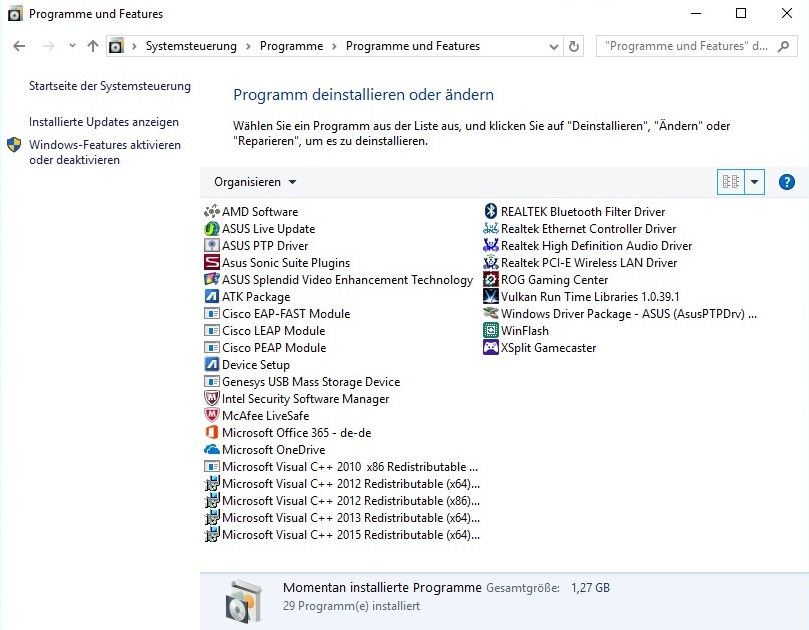
Task: Click the window title bar app icon
Action: (15, 13)
